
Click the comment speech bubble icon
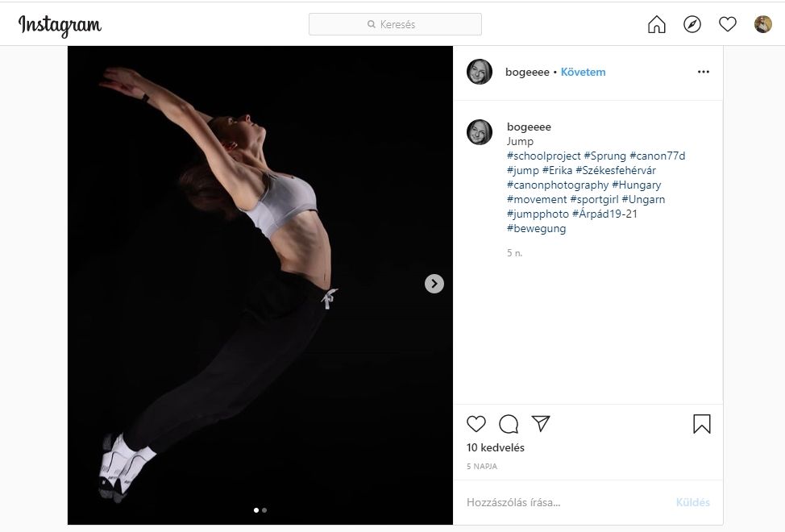508,424
